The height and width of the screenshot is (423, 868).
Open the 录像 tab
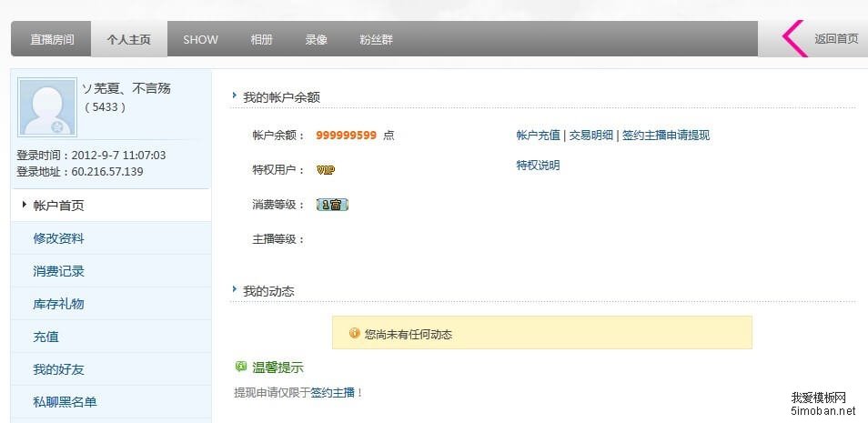[x=316, y=40]
